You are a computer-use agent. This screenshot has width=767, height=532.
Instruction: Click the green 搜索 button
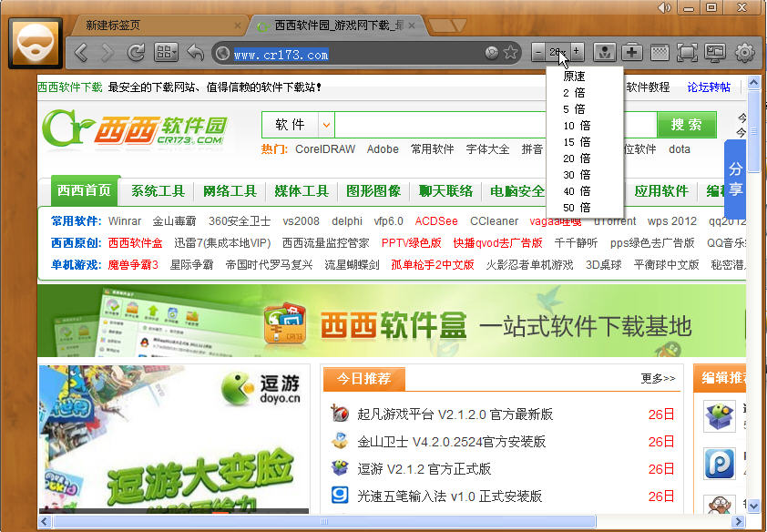click(x=686, y=124)
